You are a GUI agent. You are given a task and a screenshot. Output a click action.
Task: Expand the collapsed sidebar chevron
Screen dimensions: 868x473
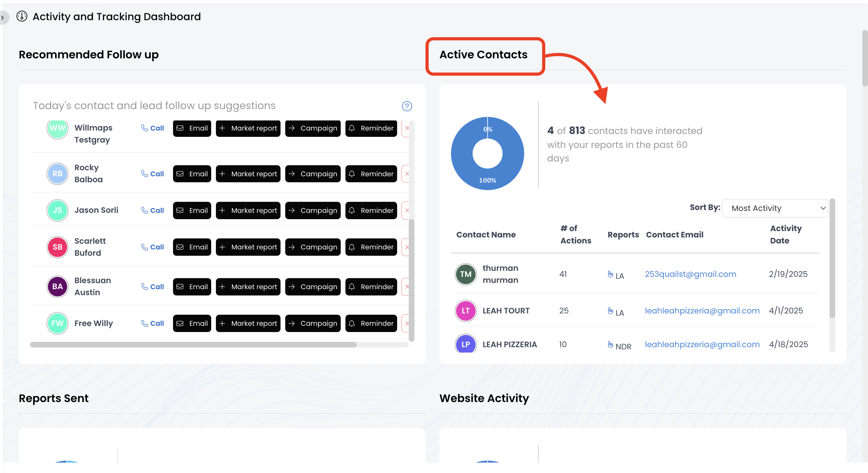click(3, 17)
